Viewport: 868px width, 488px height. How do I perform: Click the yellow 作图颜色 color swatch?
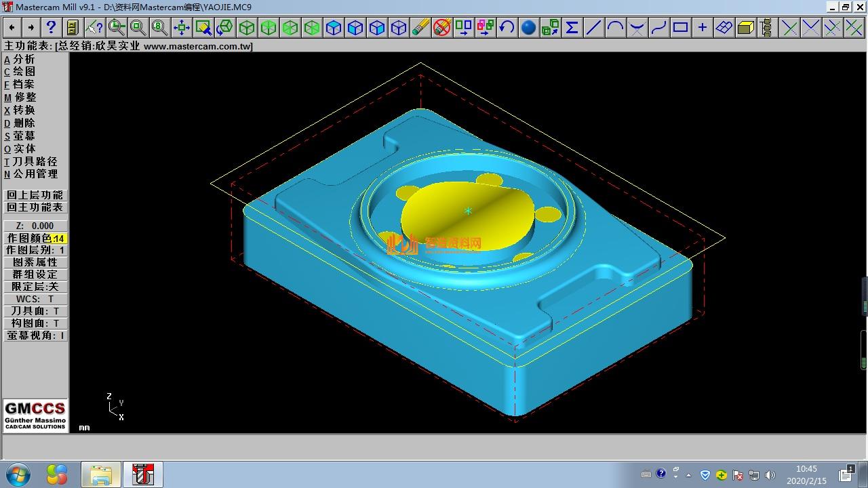coord(59,239)
